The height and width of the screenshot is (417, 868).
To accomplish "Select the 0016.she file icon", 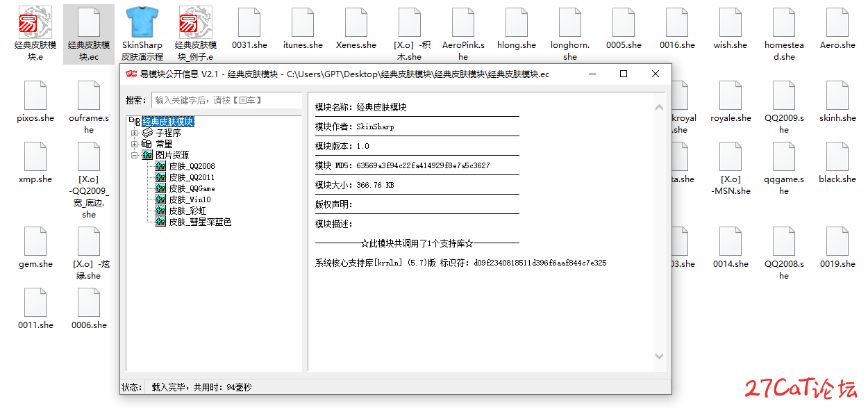I will [x=677, y=24].
